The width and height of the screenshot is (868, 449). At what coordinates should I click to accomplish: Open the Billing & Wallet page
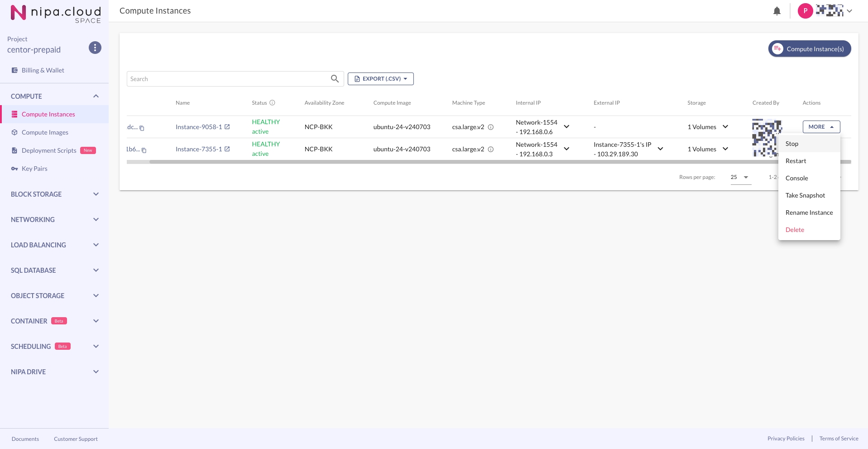43,70
